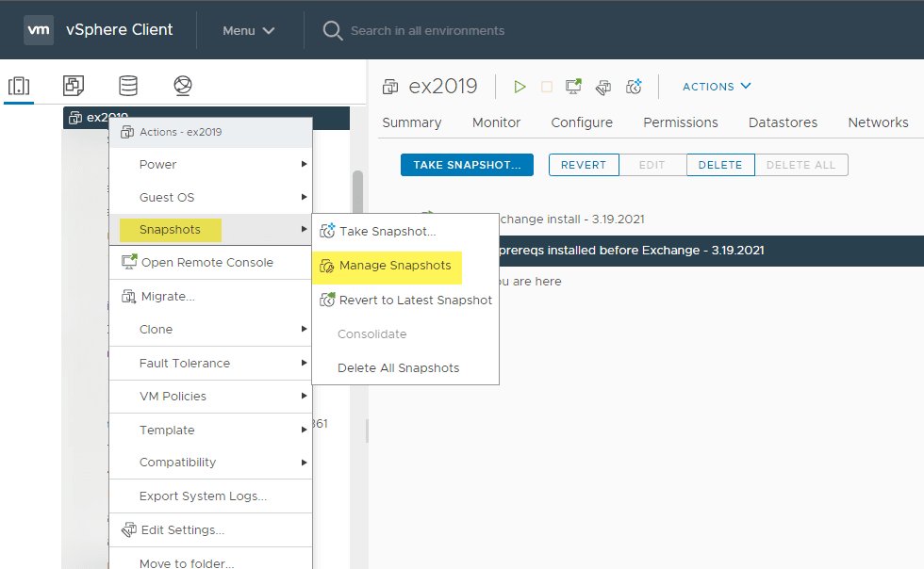Click the Take Snapshot icon in toolbar
The image size is (924, 569).
634,87
